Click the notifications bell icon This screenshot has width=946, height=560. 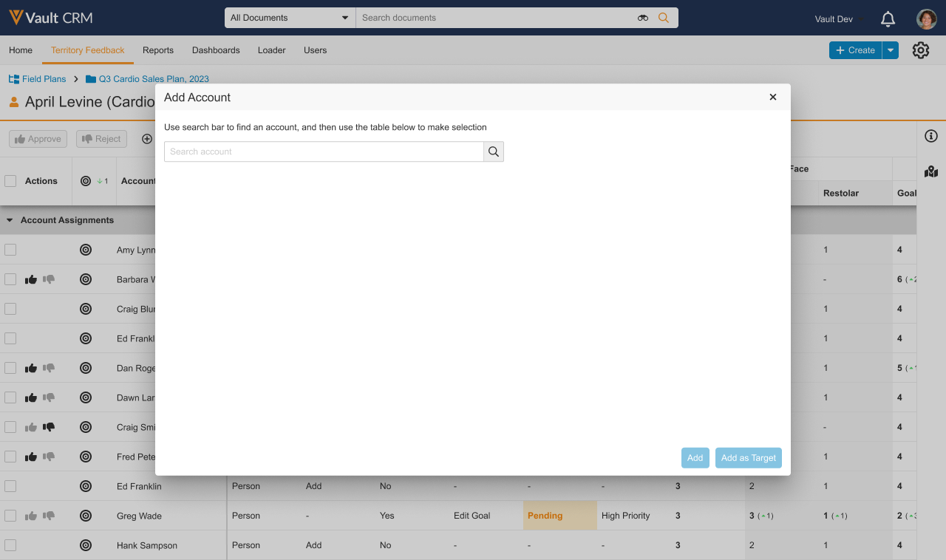[888, 19]
